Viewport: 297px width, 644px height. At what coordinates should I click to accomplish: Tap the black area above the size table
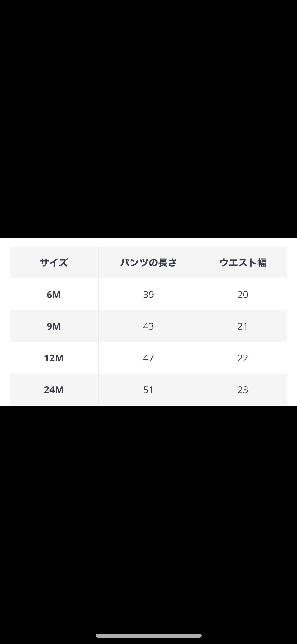pos(148,119)
